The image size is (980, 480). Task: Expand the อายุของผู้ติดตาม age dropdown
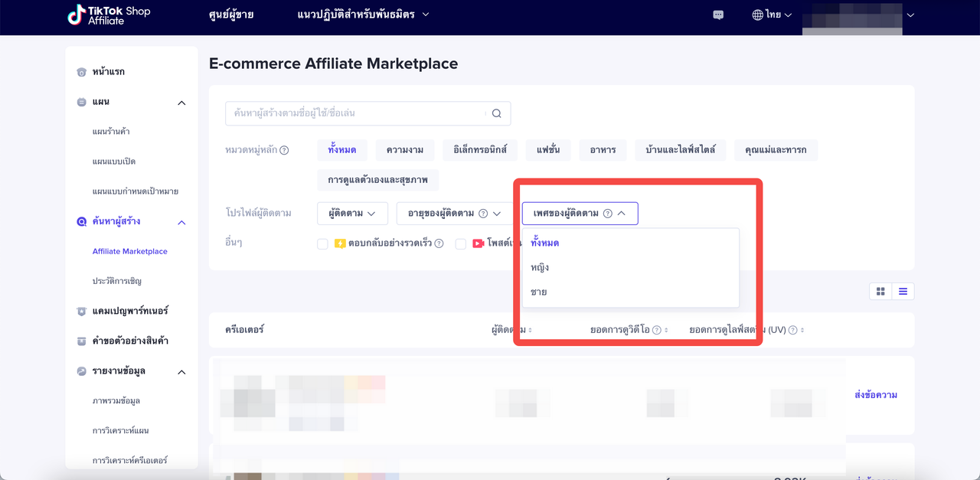pos(449,214)
